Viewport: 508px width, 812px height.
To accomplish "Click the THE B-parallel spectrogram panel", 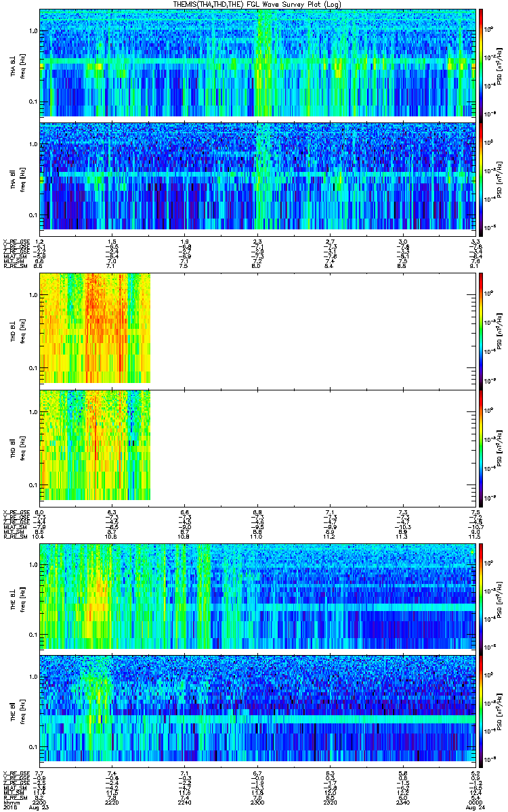I will click(x=257, y=710).
